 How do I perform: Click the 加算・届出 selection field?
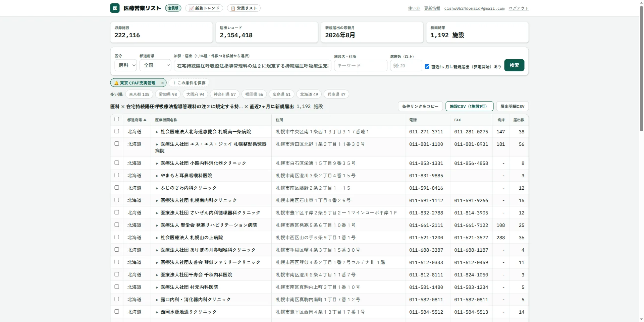pos(253,66)
